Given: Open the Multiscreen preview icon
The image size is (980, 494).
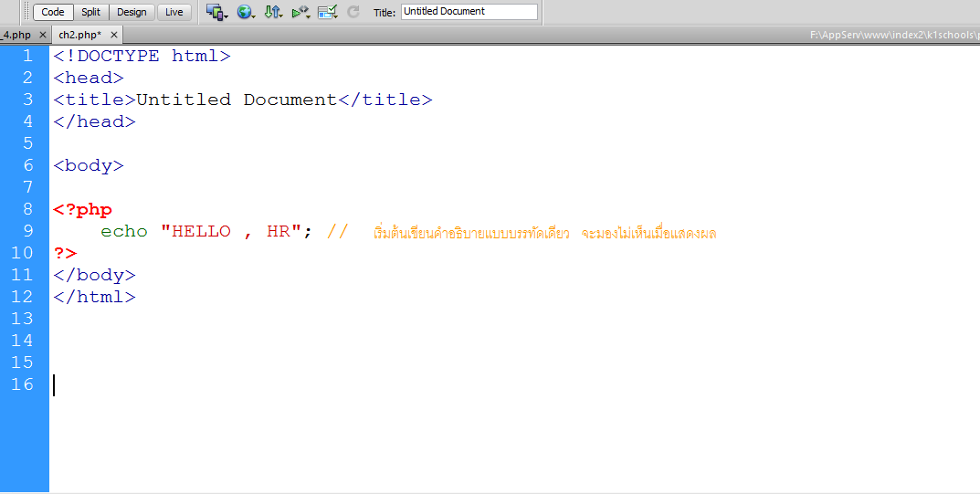Looking at the screenshot, I should click(x=215, y=12).
